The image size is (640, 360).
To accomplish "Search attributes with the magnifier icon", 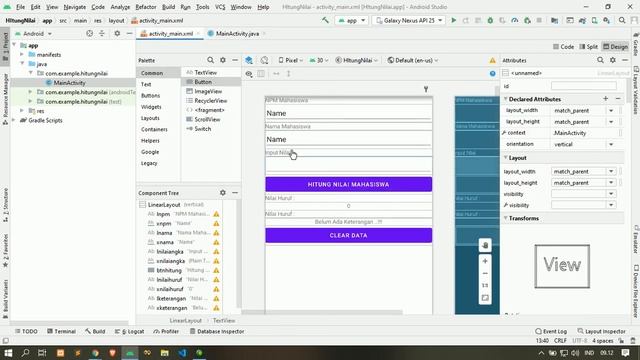I will [x=600, y=60].
